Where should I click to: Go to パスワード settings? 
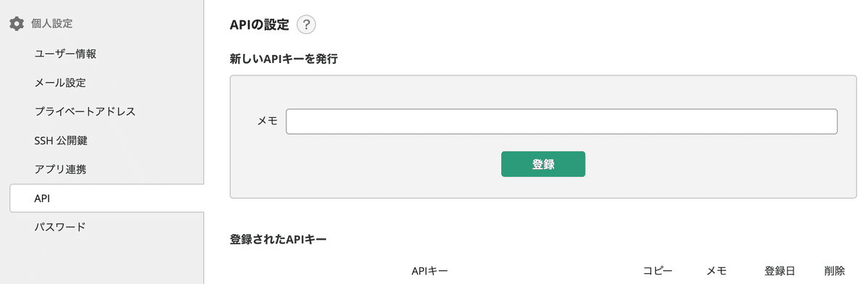60,227
